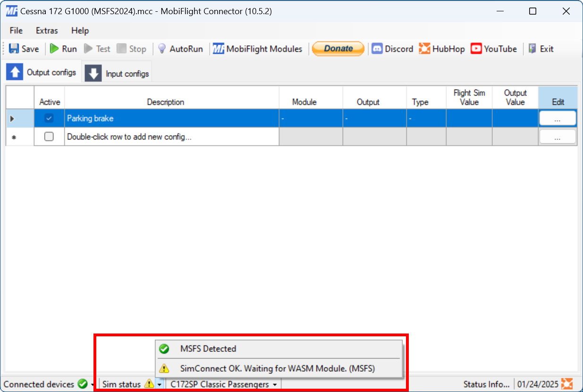Click the yellow Donate button
The width and height of the screenshot is (583, 392).
click(338, 49)
